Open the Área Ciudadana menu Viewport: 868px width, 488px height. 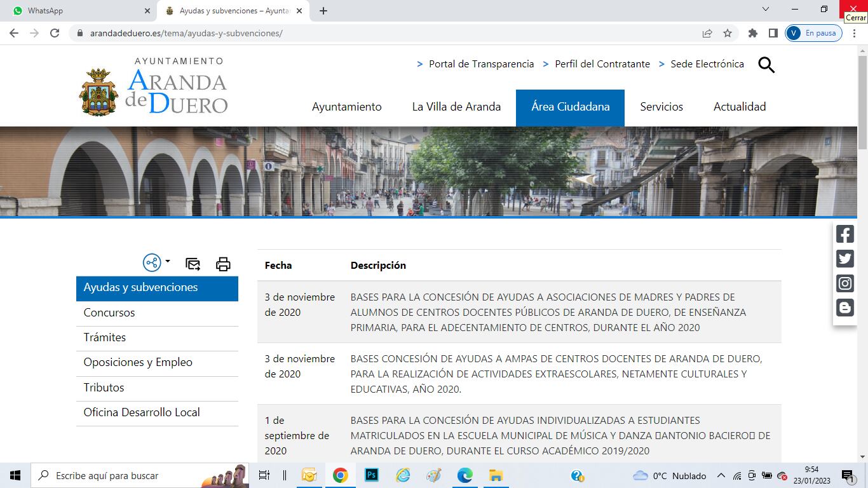[570, 107]
